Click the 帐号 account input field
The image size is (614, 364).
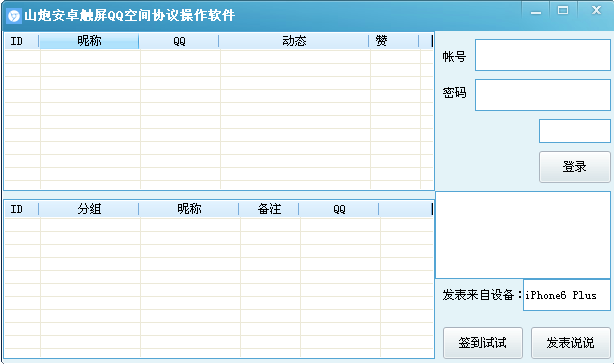(x=543, y=55)
